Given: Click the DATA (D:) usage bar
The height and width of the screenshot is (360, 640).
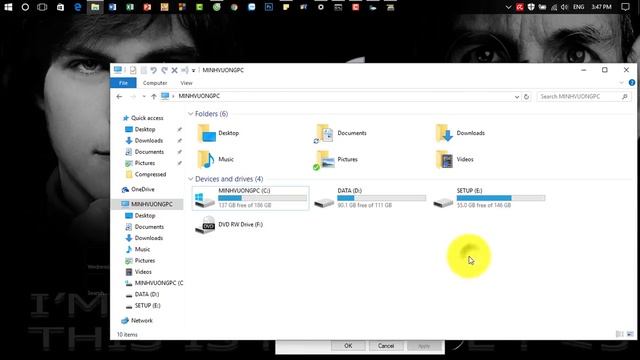Looking at the screenshot, I should pos(382,198).
